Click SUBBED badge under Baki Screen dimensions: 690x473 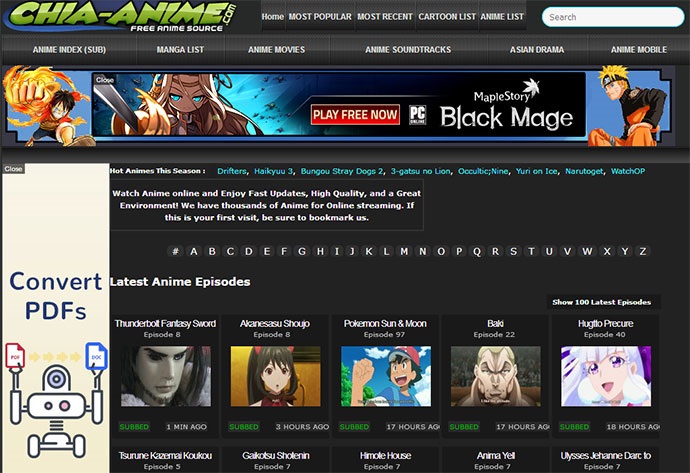(464, 427)
